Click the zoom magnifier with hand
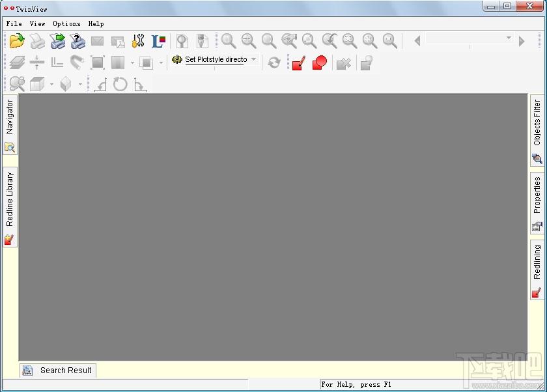 click(289, 41)
